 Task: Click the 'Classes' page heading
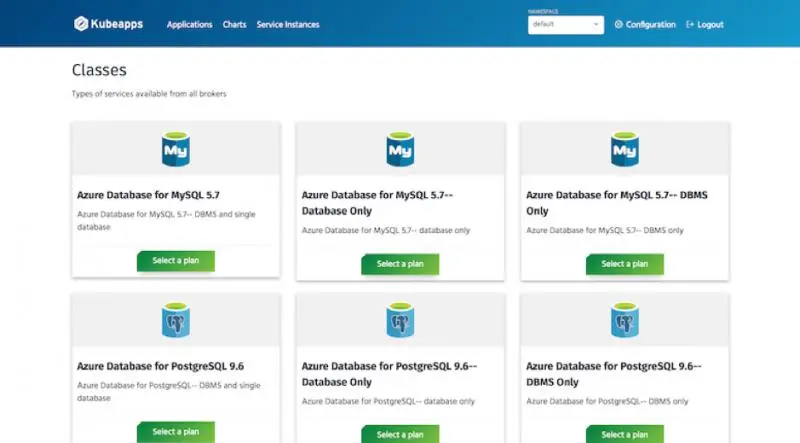pos(99,70)
